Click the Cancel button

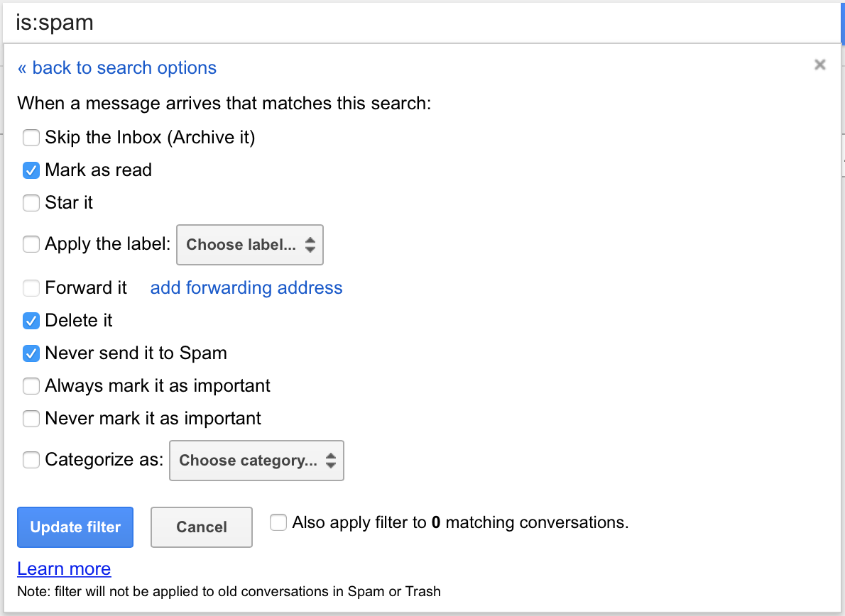pos(202,527)
